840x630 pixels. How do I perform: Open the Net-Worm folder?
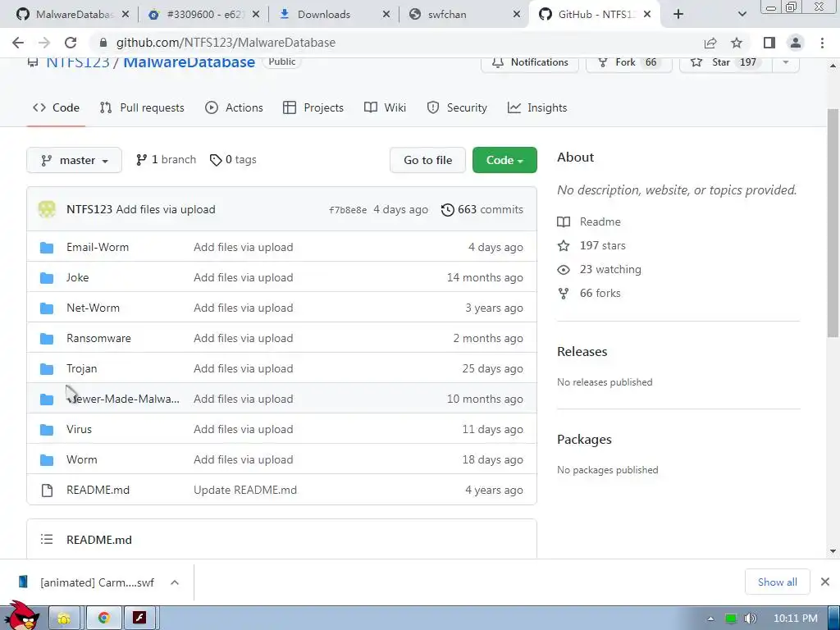click(94, 308)
